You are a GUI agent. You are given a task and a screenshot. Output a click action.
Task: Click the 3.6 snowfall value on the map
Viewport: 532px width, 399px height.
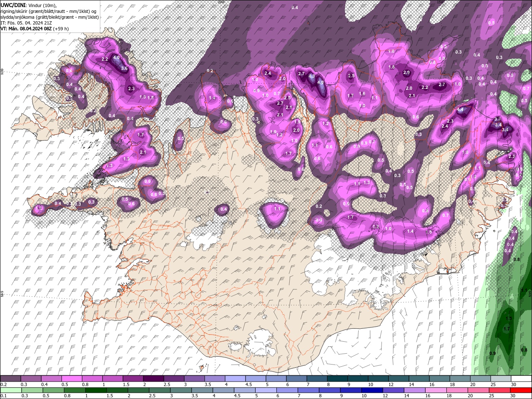(124, 68)
